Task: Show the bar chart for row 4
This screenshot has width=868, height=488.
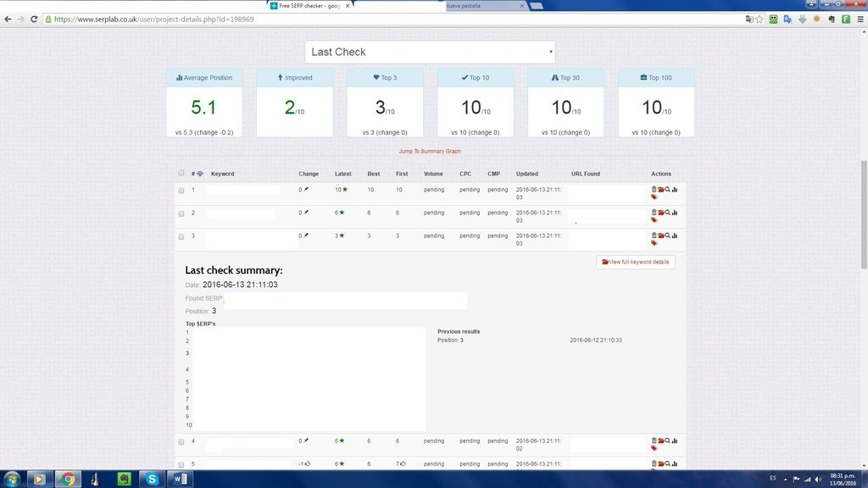Action: 674,441
